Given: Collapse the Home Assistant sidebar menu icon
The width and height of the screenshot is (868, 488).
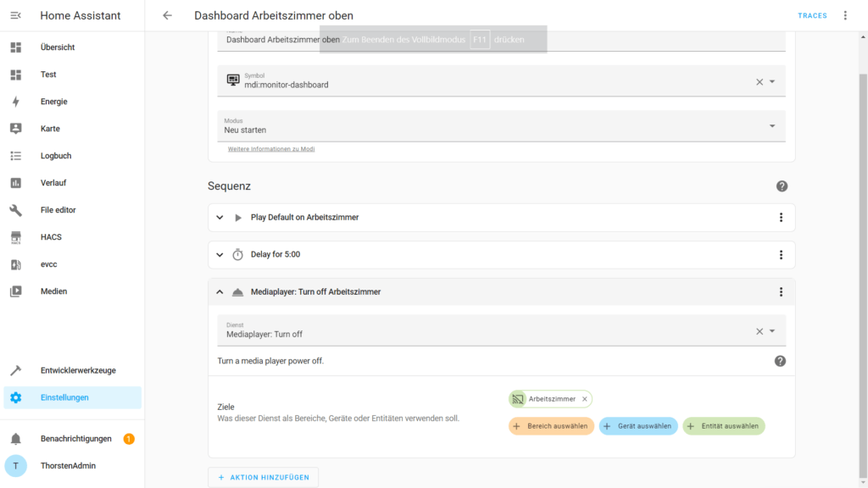Looking at the screenshot, I should 15,15.
